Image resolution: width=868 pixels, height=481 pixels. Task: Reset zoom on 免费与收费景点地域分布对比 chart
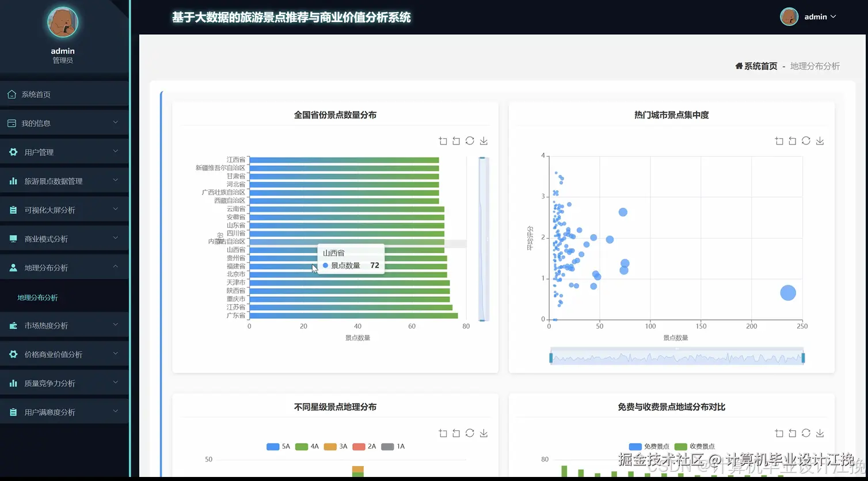[792, 433]
